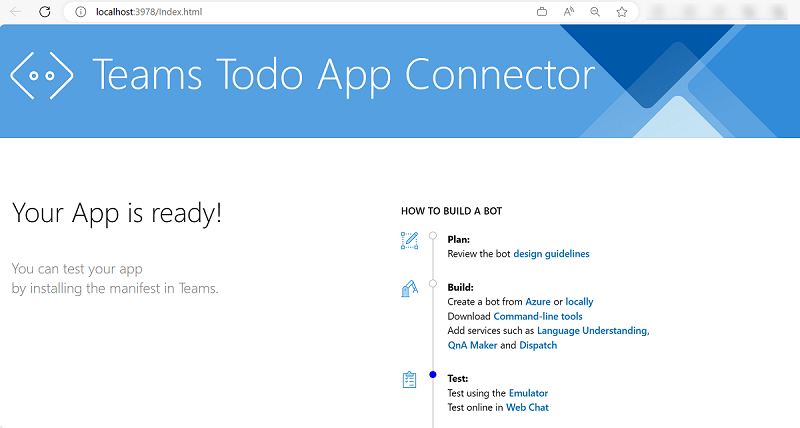Screen dimensions: 800x428
Task: Click the 'Build:' step label
Action: [x=460, y=288]
